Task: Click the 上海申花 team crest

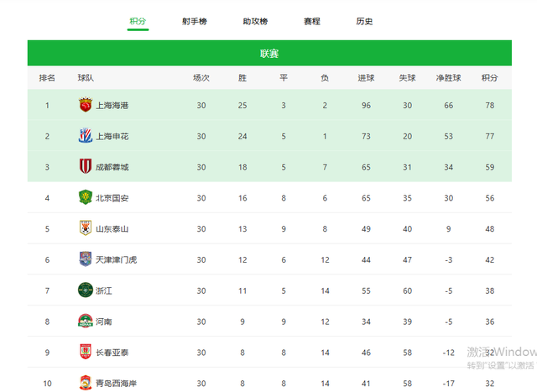Action: click(x=86, y=136)
